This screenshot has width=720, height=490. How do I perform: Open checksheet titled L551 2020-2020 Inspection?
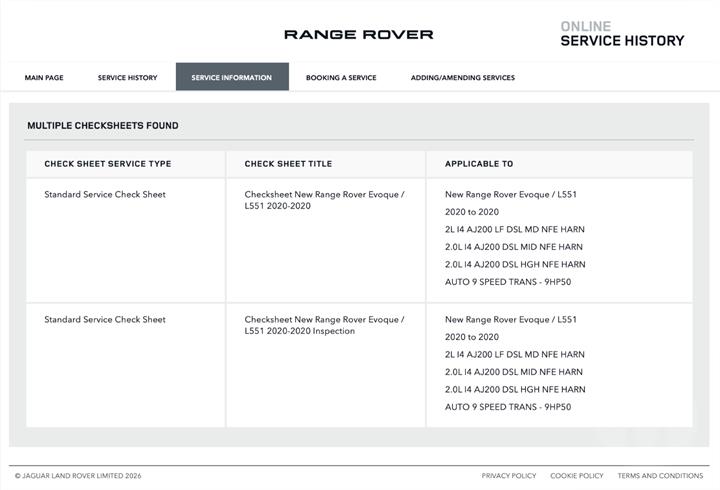[x=324, y=325]
